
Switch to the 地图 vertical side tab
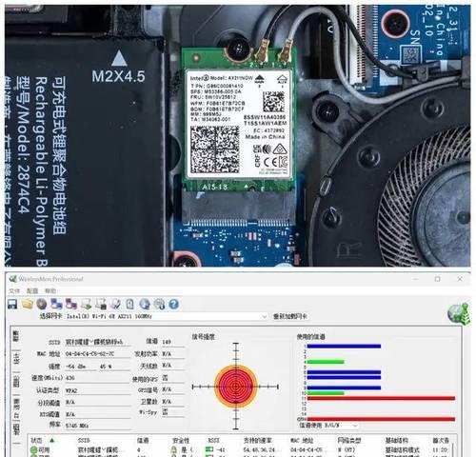15,429
